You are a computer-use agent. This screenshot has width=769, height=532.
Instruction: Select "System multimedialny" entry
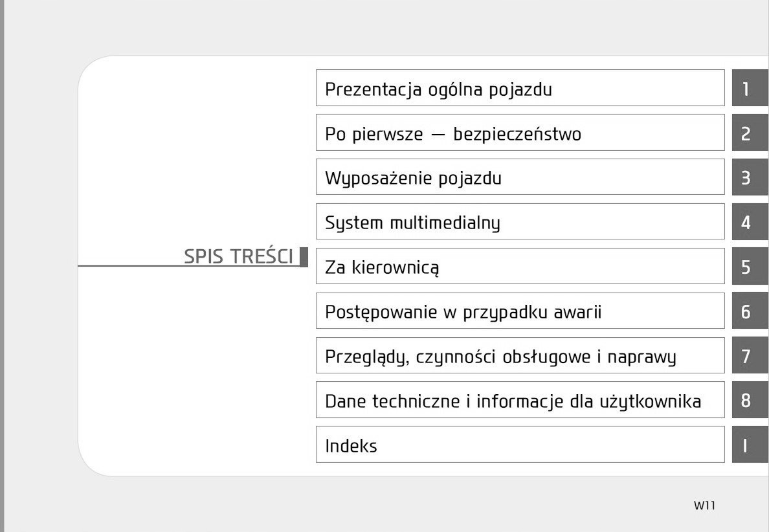tap(520, 222)
